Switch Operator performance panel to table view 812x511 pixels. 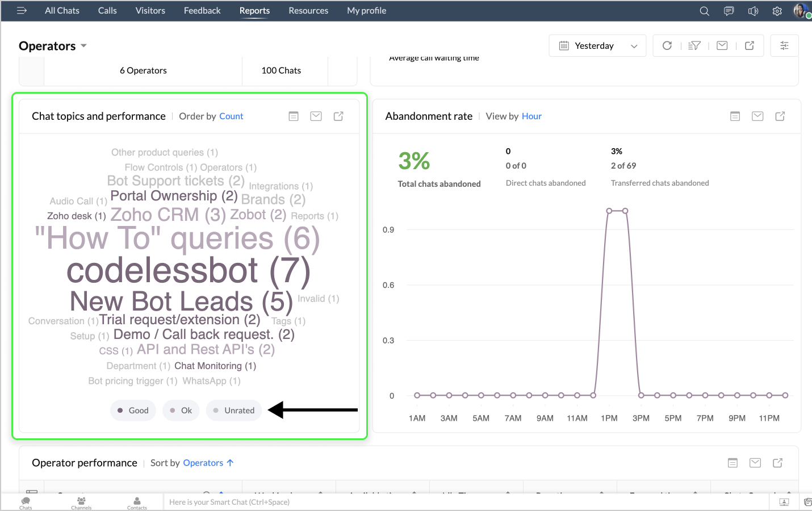733,463
